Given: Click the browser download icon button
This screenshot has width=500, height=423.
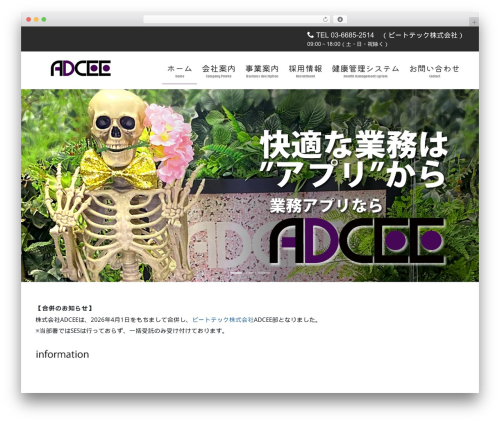Looking at the screenshot, I should coord(340,19).
